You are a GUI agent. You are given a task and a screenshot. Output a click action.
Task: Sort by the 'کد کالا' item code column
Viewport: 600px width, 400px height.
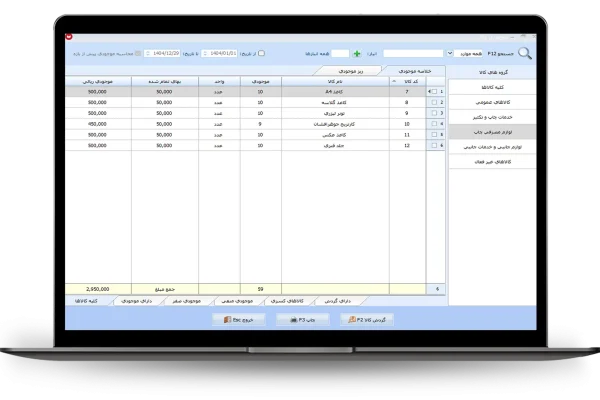pyautogui.click(x=408, y=82)
